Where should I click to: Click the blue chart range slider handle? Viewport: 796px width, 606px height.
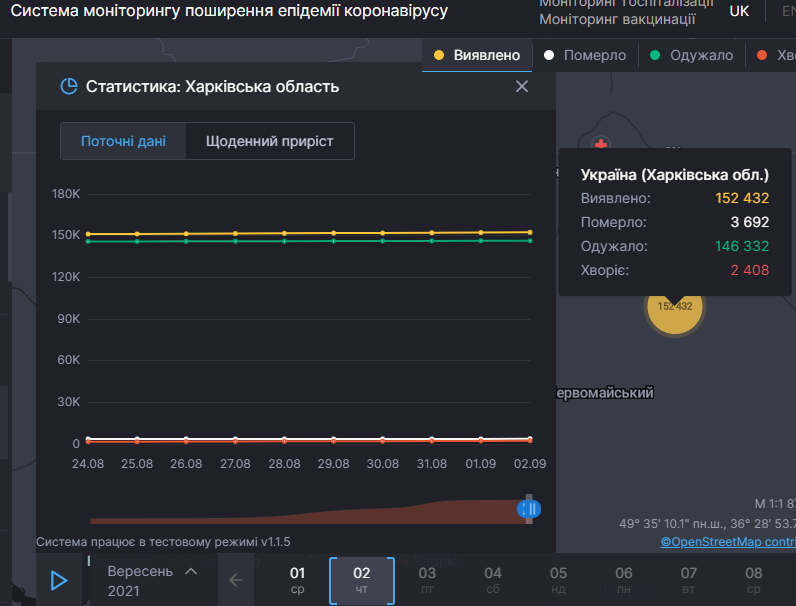[529, 509]
